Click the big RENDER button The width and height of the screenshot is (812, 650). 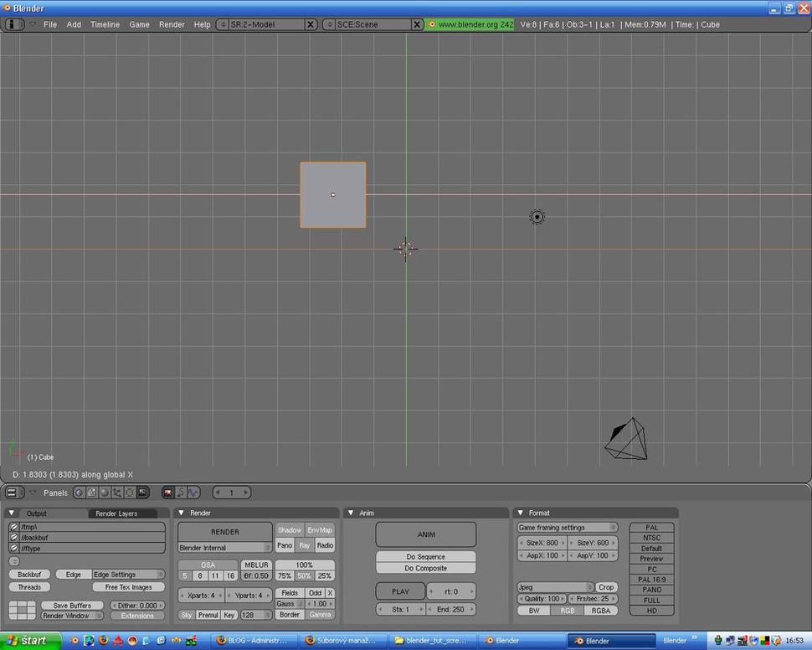tap(224, 532)
